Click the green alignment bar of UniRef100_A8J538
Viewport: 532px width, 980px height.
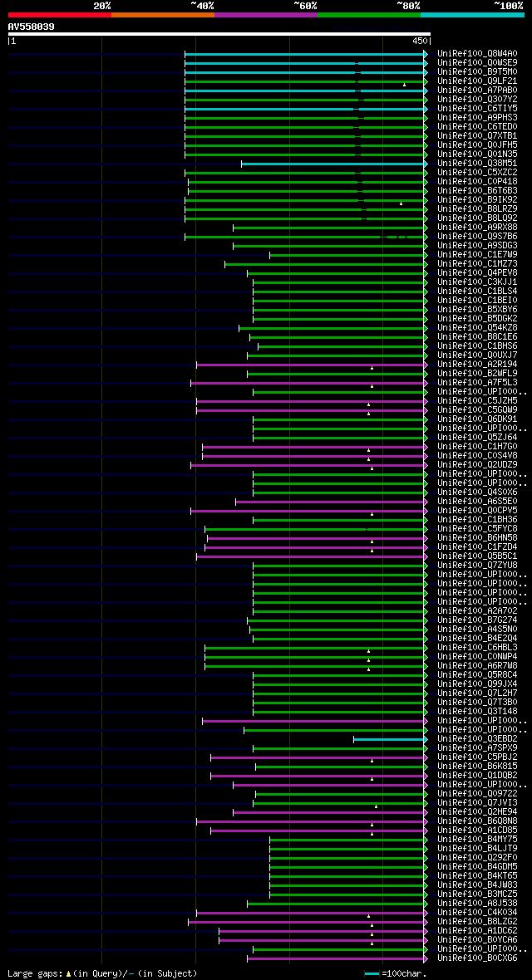coord(337,904)
